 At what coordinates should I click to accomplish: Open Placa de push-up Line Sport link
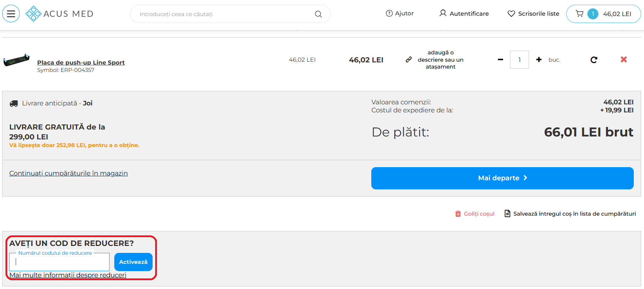point(81,62)
